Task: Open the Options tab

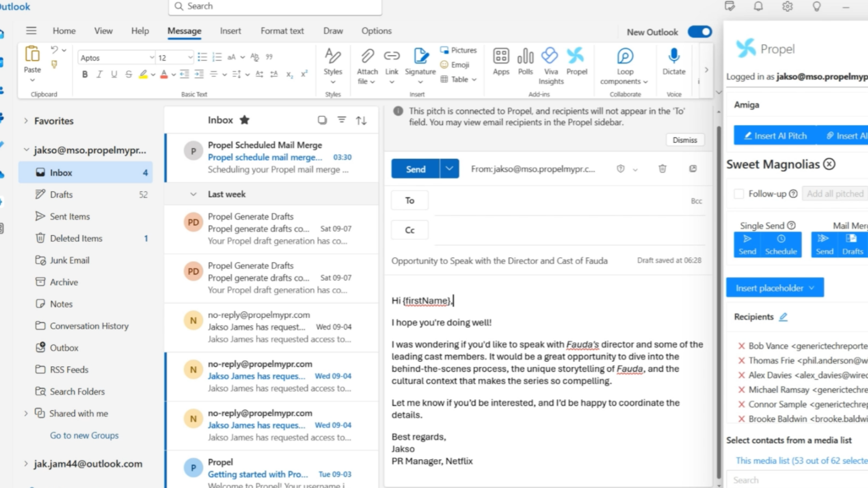Action: click(377, 31)
